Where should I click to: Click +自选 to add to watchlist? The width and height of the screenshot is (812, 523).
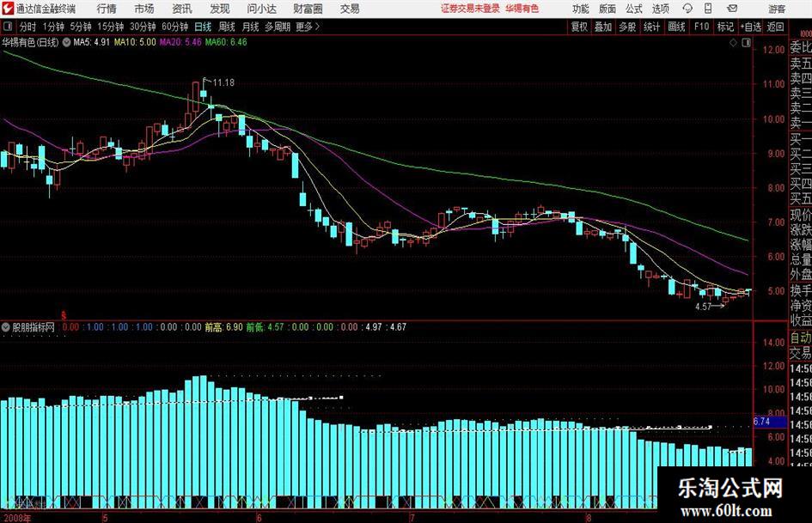pos(751,27)
